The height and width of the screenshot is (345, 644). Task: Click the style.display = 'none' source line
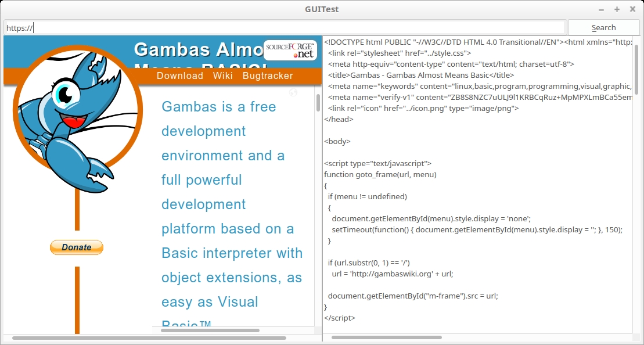coord(431,219)
